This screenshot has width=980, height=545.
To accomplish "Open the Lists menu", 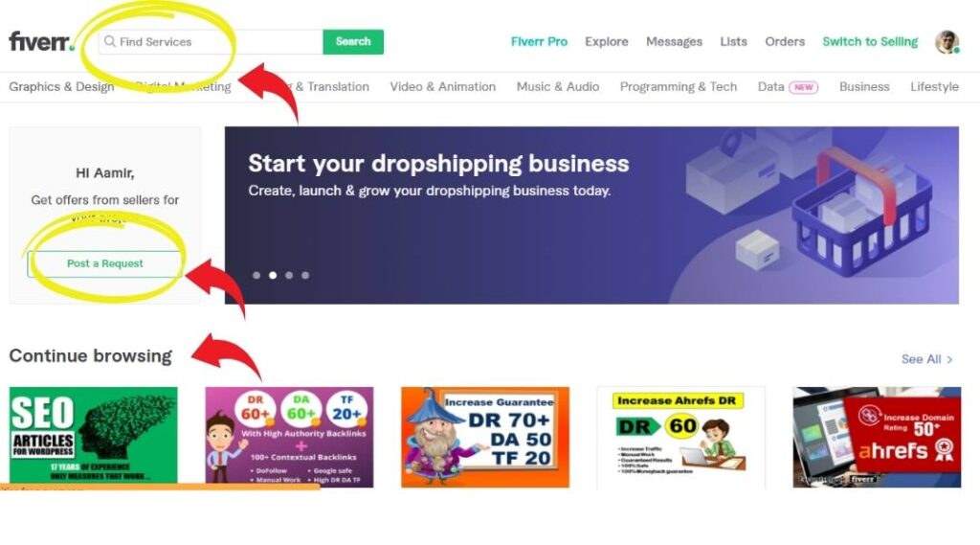I will 733,42.
